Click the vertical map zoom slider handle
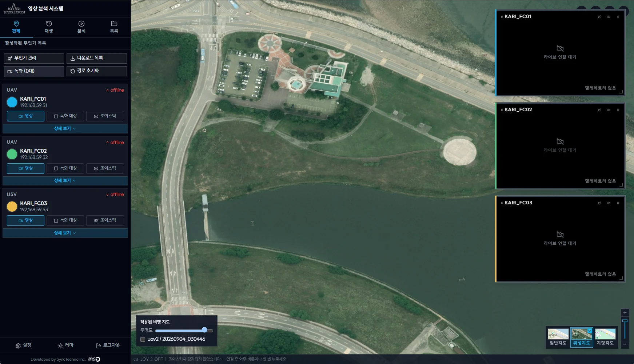Screen dimensions: 634x364 pos(625,321)
